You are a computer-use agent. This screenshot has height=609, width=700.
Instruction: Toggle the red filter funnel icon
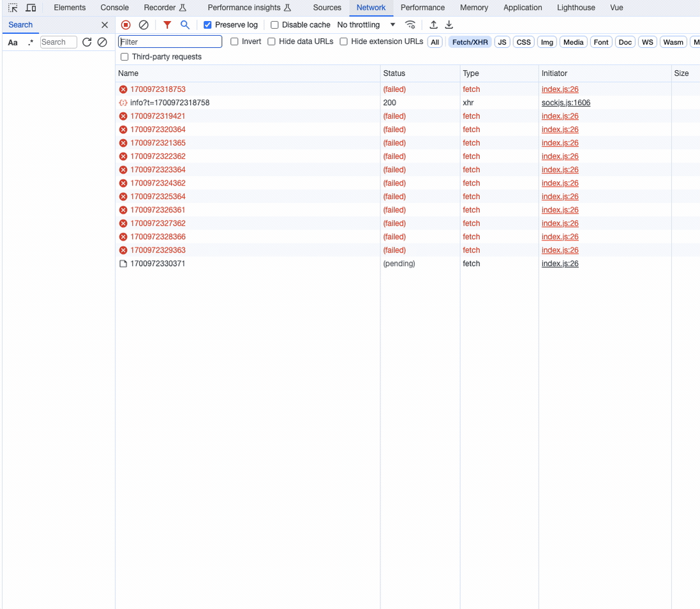tap(167, 25)
